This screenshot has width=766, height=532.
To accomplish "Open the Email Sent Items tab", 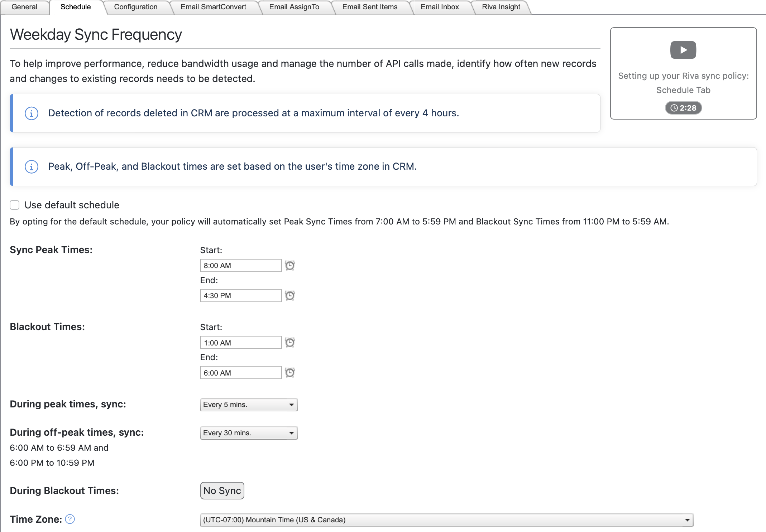I will (370, 7).
